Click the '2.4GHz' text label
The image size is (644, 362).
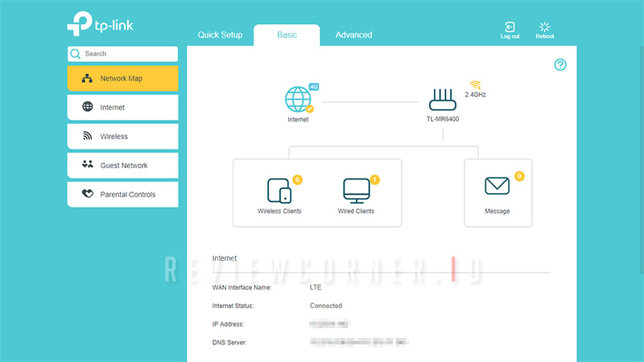click(x=475, y=94)
